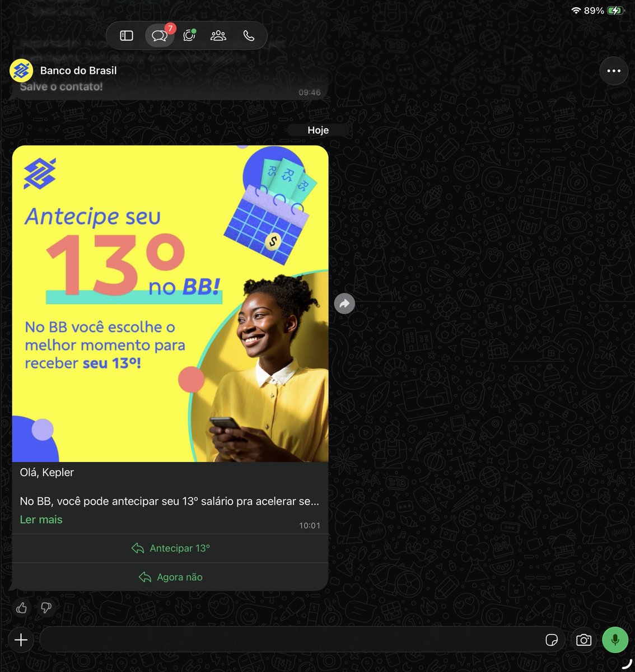Open the sticker picker icon
Viewport: 635px width, 672px height.
[552, 640]
